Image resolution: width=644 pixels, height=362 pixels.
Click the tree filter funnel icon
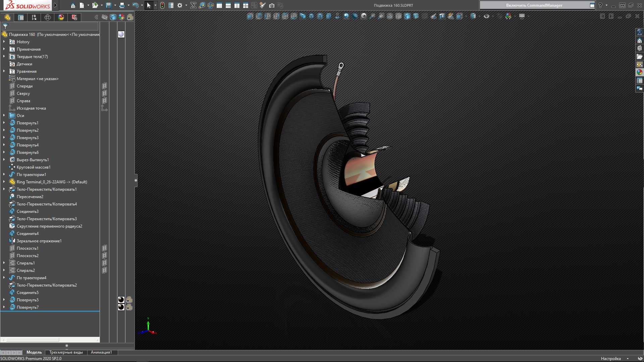pos(5,26)
